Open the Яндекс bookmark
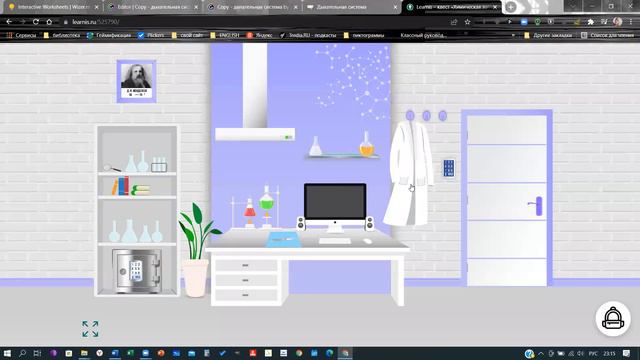Screen dimensions: 640x360 (260, 36)
